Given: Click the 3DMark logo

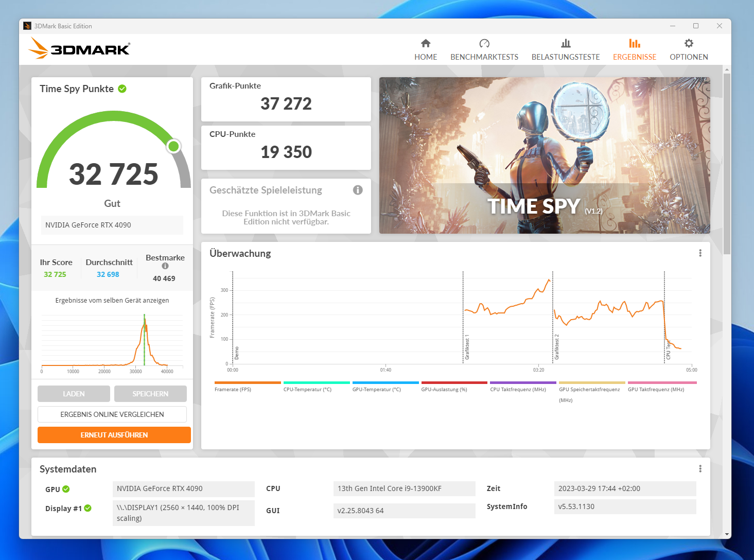Looking at the screenshot, I should [x=79, y=48].
